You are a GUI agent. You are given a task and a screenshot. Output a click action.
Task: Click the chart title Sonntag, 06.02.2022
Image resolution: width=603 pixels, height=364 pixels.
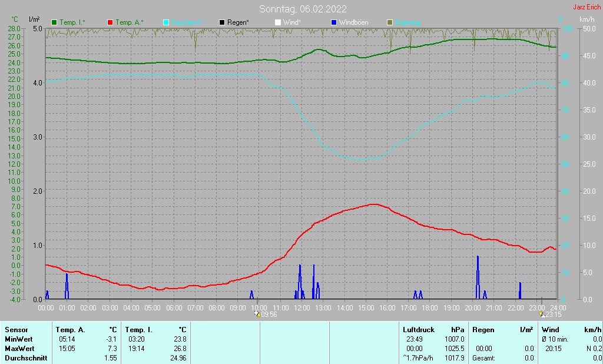303,9
